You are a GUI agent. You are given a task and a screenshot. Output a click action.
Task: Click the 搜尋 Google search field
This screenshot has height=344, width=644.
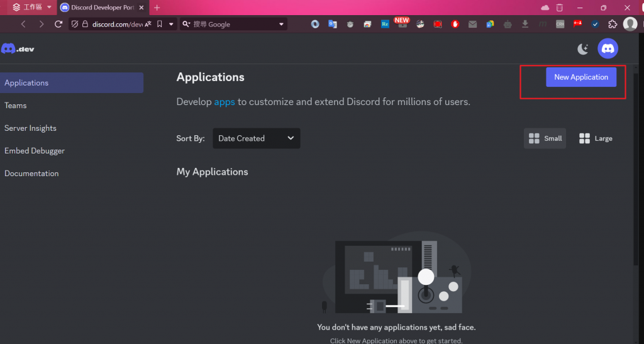tap(234, 25)
